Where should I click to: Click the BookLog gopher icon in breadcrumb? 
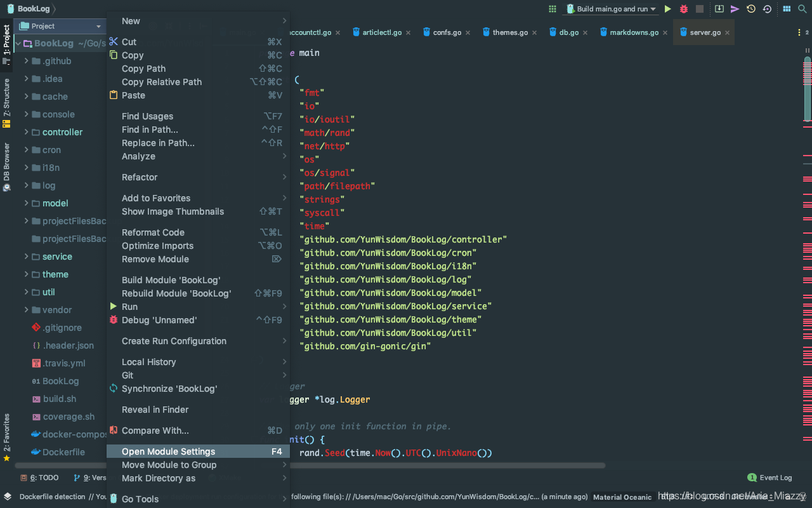pyautogui.click(x=11, y=9)
